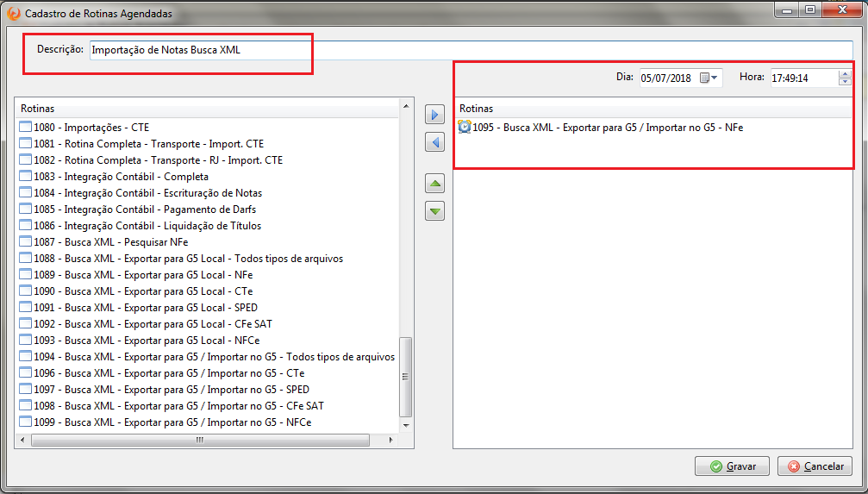
Task: Click the left arrow of the horizontal scrollbar
Action: point(22,441)
